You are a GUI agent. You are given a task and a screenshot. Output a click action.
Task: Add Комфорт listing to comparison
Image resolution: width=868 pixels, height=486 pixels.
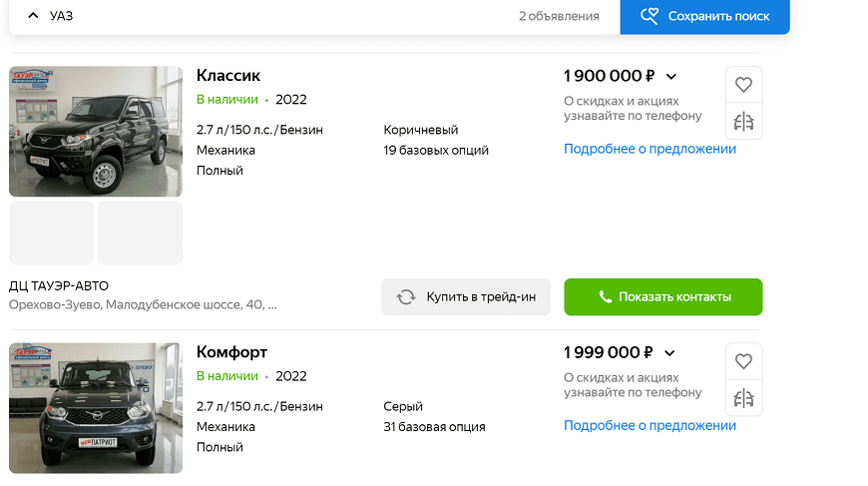pos(743,398)
